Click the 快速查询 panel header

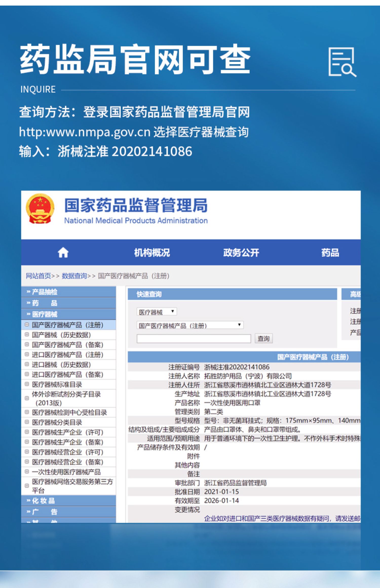[232, 294]
